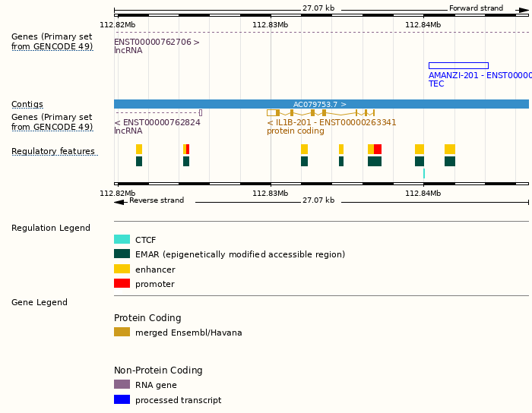This screenshot has width=532, height=413.
Task: Click the leftmost yellow enhancer block
Action: (x=139, y=149)
